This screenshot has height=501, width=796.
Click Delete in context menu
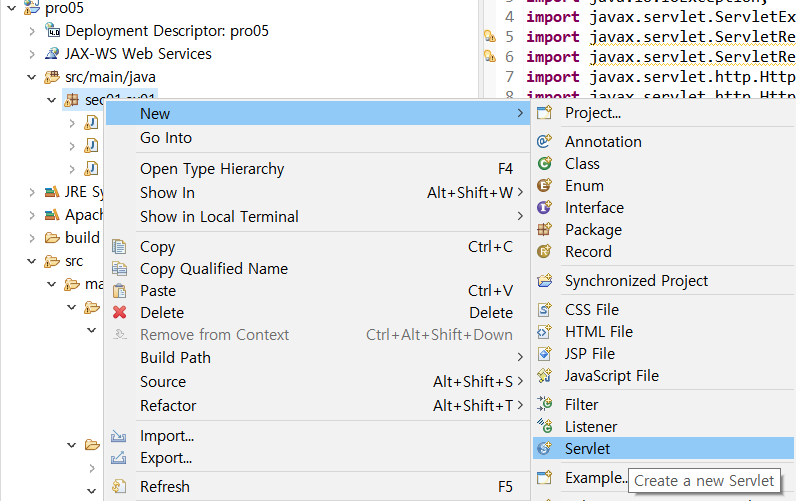(318, 312)
